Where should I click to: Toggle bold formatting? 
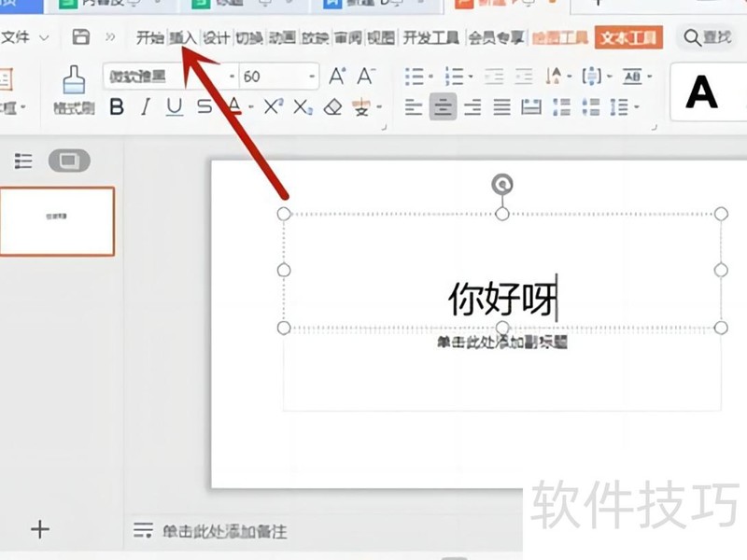coord(117,107)
